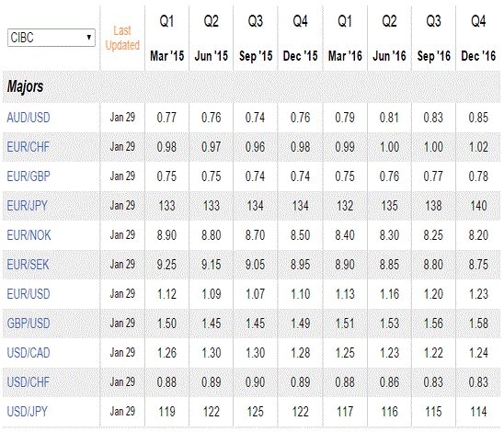The image size is (504, 432).
Task: Select the Q2 Jun '16 column header
Action: pyautogui.click(x=389, y=39)
